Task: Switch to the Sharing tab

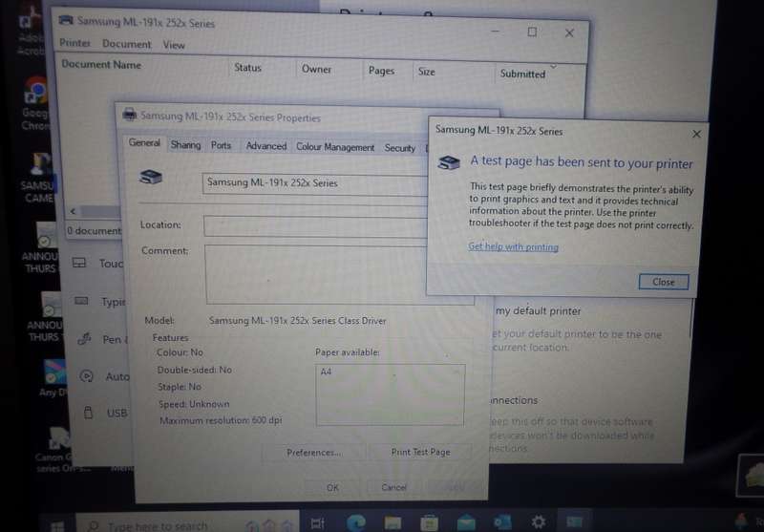Action: click(x=185, y=144)
